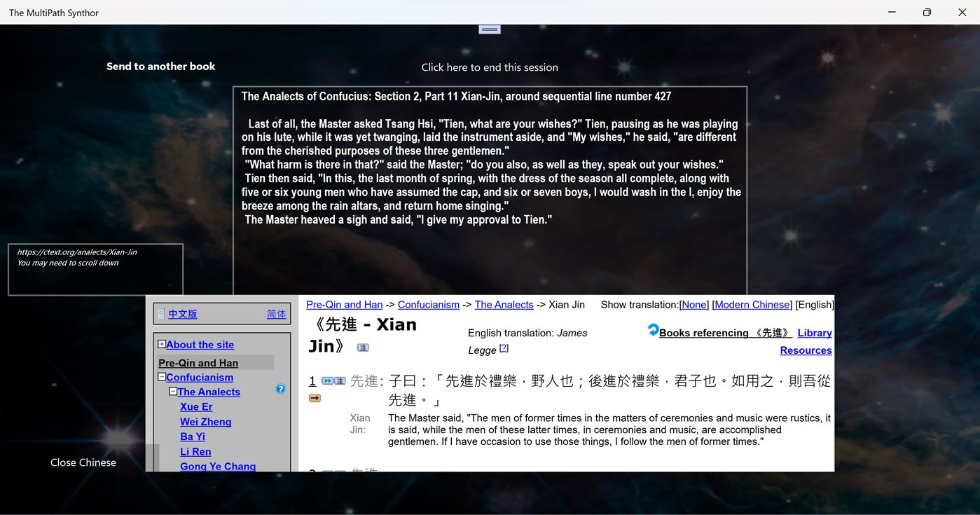Select Pre-Qin and Han in the breadcrumb
Viewport: 980px width, 515px height.
pos(344,304)
